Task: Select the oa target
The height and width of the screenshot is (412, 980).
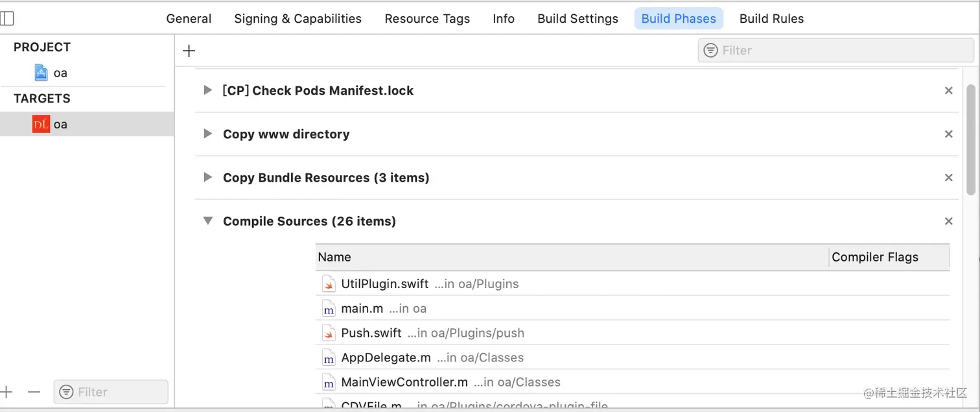Action: click(60, 124)
